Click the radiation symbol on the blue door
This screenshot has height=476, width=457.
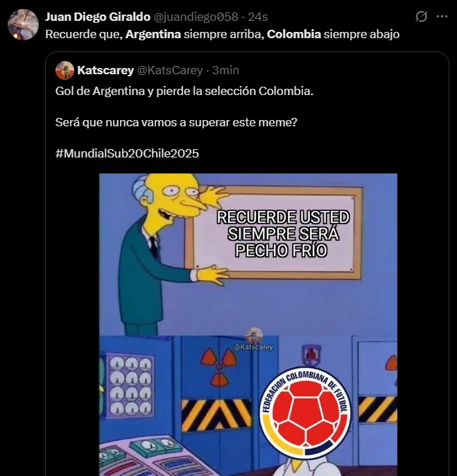click(218, 366)
